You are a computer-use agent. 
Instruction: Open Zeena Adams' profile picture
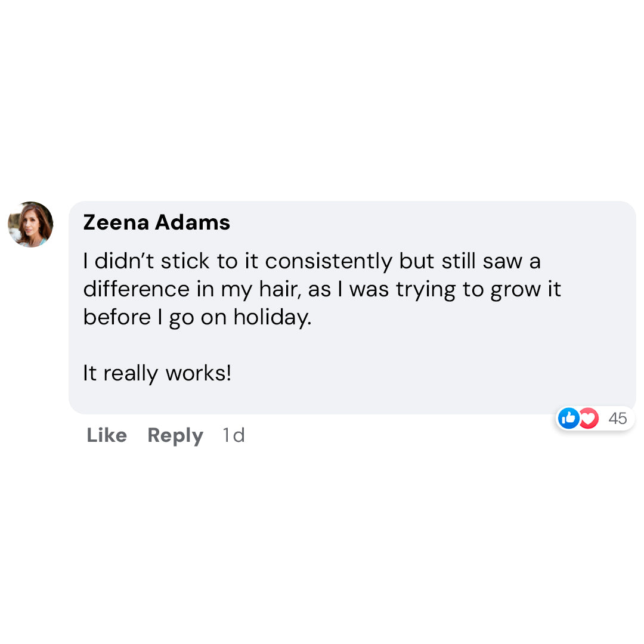30,224
